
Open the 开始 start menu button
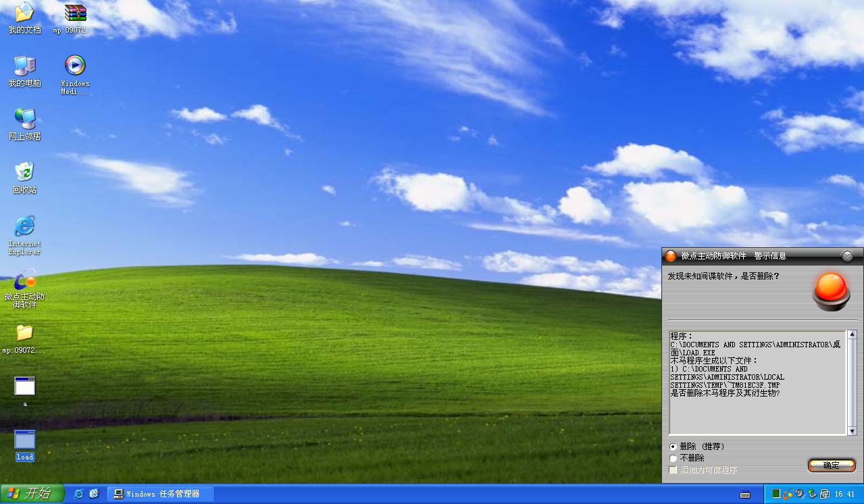click(x=32, y=494)
